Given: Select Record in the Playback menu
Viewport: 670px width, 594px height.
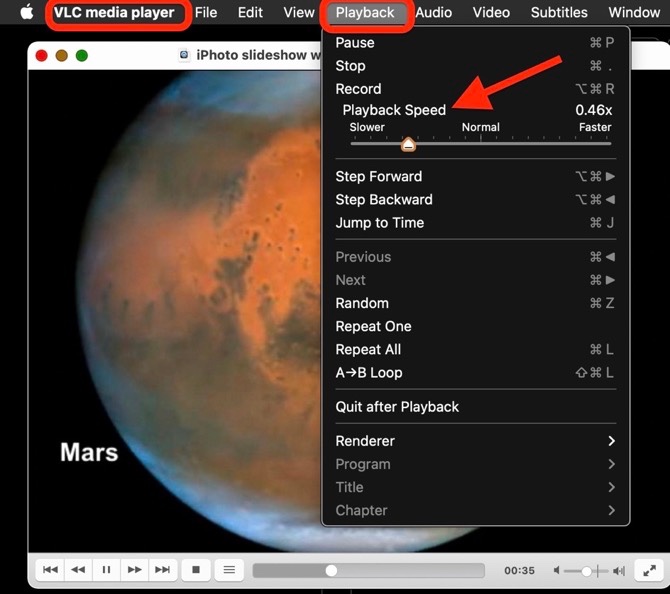Looking at the screenshot, I should pos(475,89).
